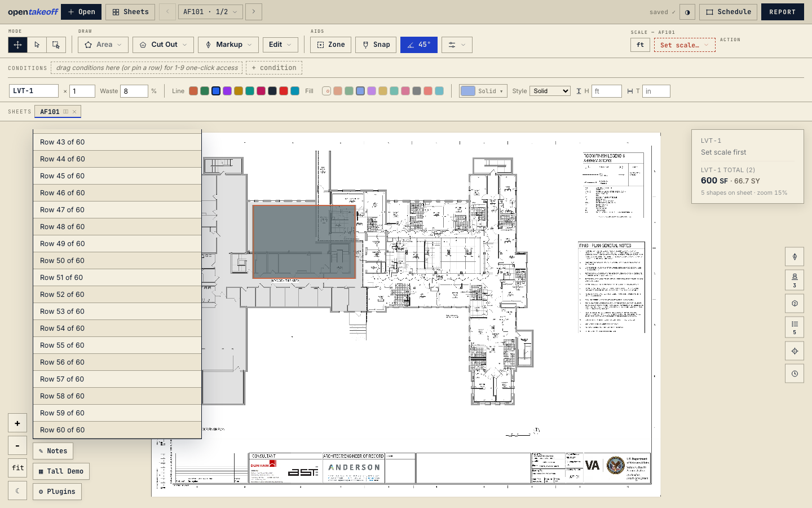Pick the green line color swatch
The image size is (812, 508).
[205, 91]
